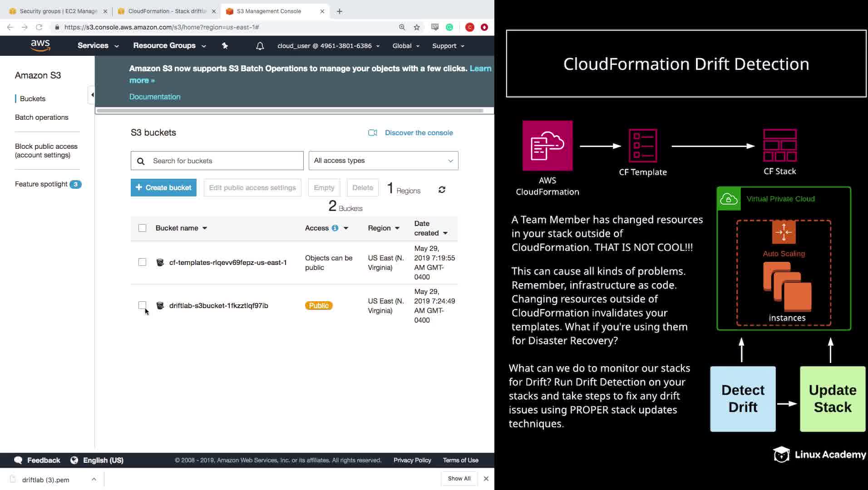Click the Access column info icon
The image size is (868, 490).
coord(335,228)
